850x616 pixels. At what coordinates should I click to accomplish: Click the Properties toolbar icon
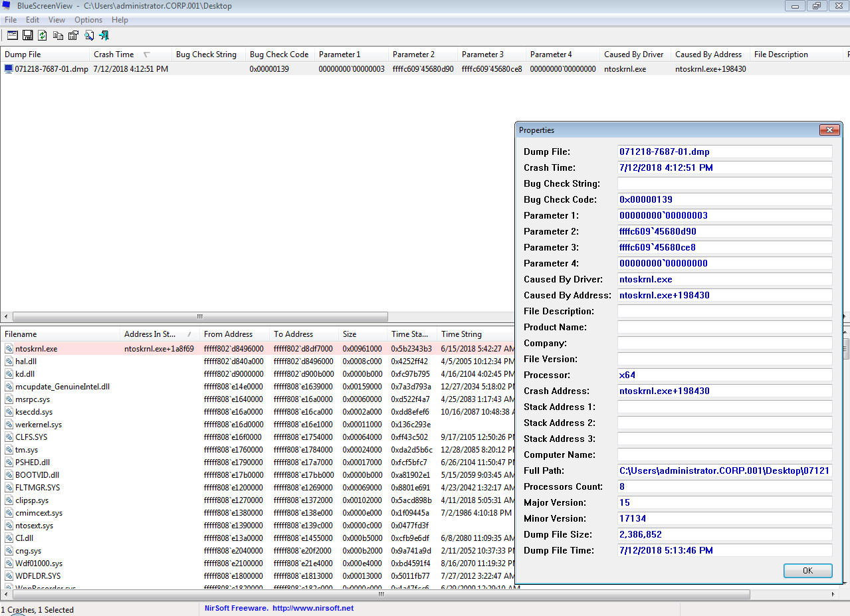74,35
